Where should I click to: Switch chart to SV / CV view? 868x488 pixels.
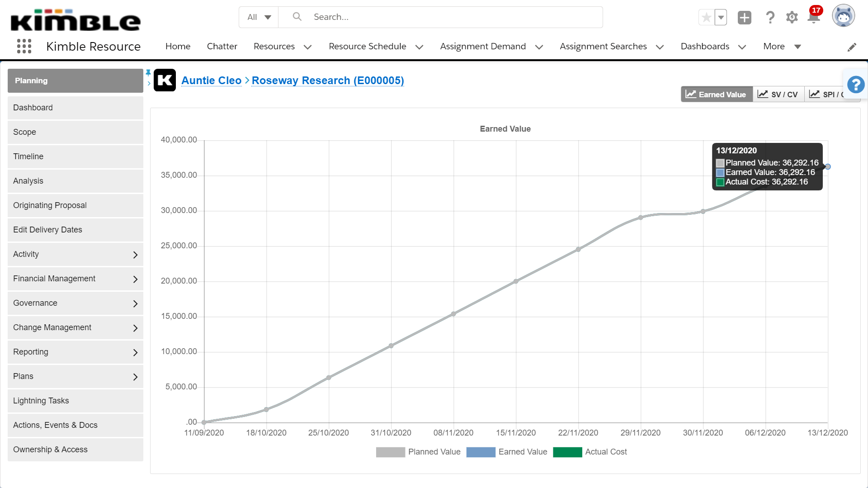pyautogui.click(x=778, y=94)
